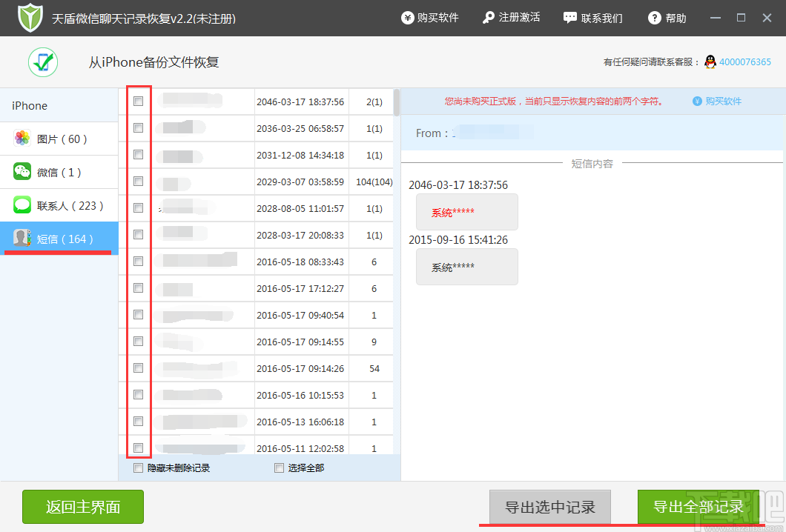Open customer service number 4000076365 link
The height and width of the screenshot is (532, 786).
pos(745,62)
